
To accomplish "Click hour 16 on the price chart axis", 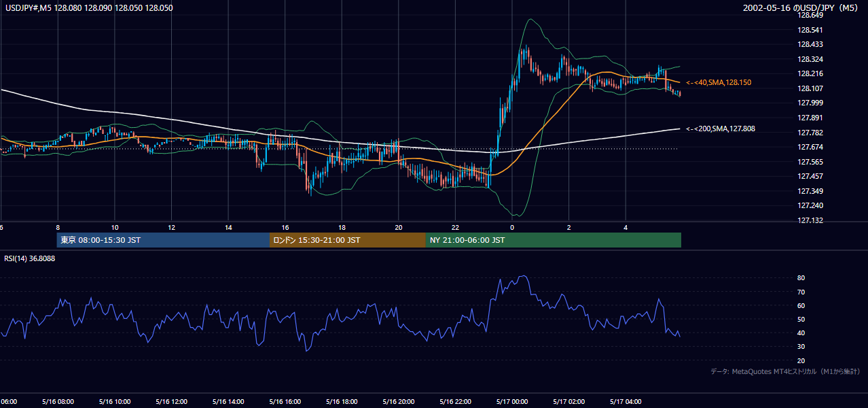I will (x=285, y=227).
